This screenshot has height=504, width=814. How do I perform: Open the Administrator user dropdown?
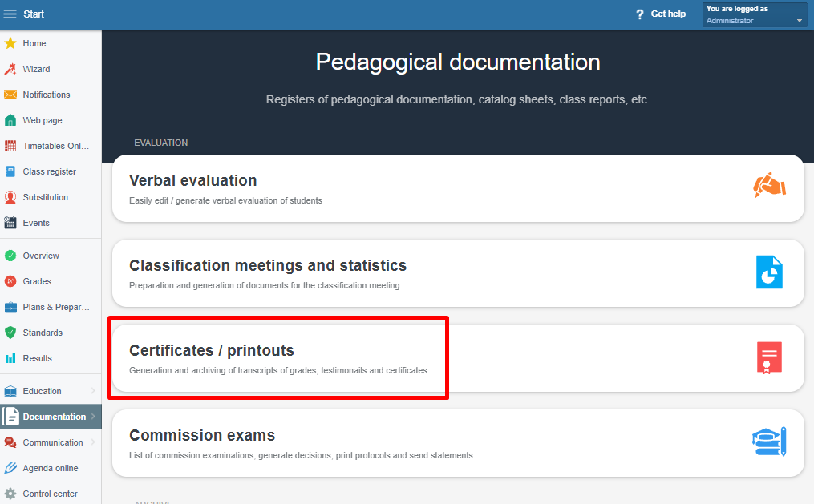click(755, 15)
